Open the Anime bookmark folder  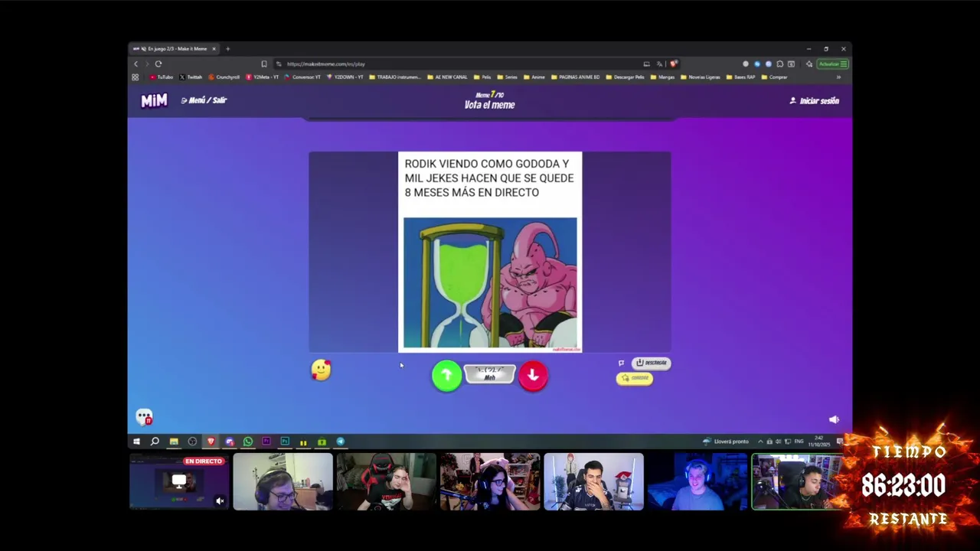pyautogui.click(x=534, y=77)
